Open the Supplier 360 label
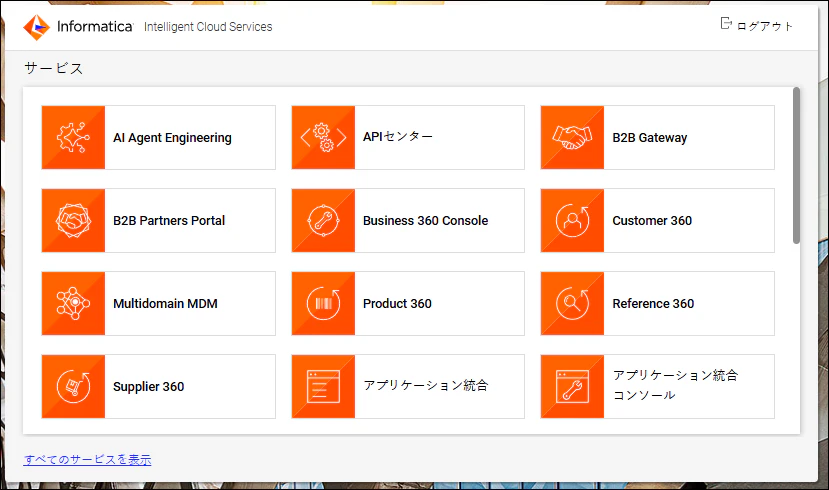Viewport: 829px width, 490px height. click(x=149, y=387)
